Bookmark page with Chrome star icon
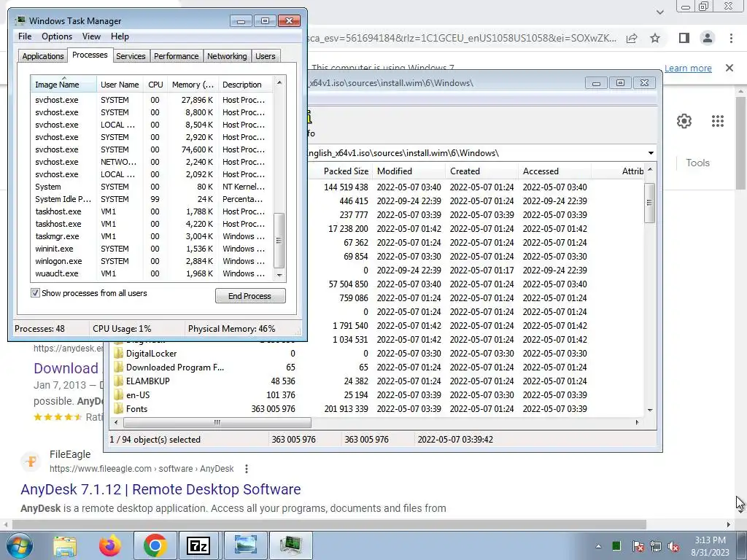 click(x=655, y=38)
